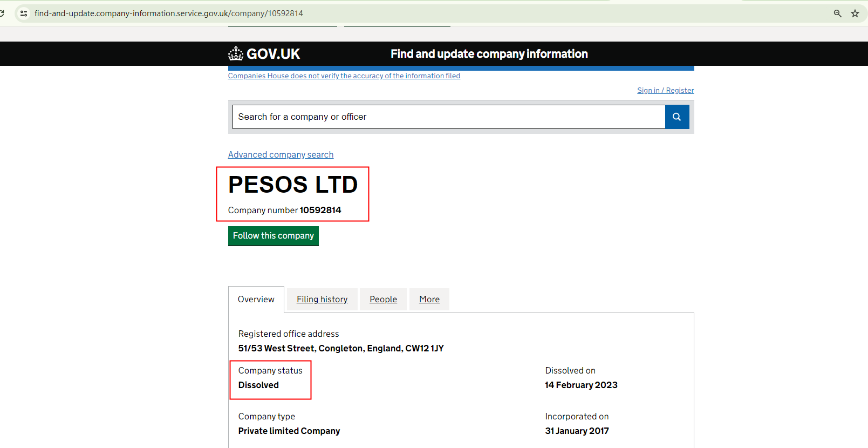Focus the company or officer search field
Image resolution: width=868 pixels, height=448 pixels.
pyautogui.click(x=448, y=117)
